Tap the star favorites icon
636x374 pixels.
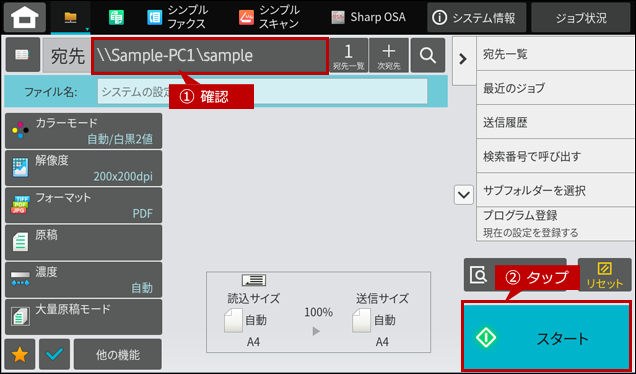(19, 354)
